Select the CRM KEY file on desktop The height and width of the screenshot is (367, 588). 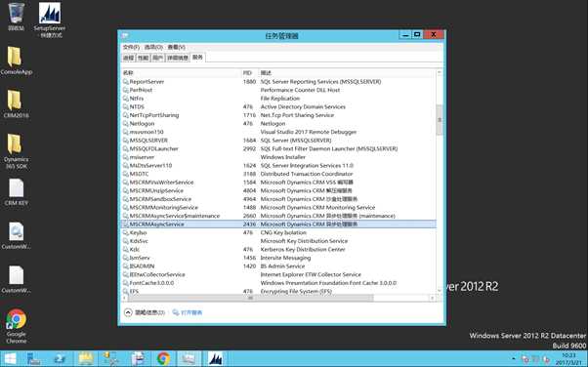pos(17,192)
